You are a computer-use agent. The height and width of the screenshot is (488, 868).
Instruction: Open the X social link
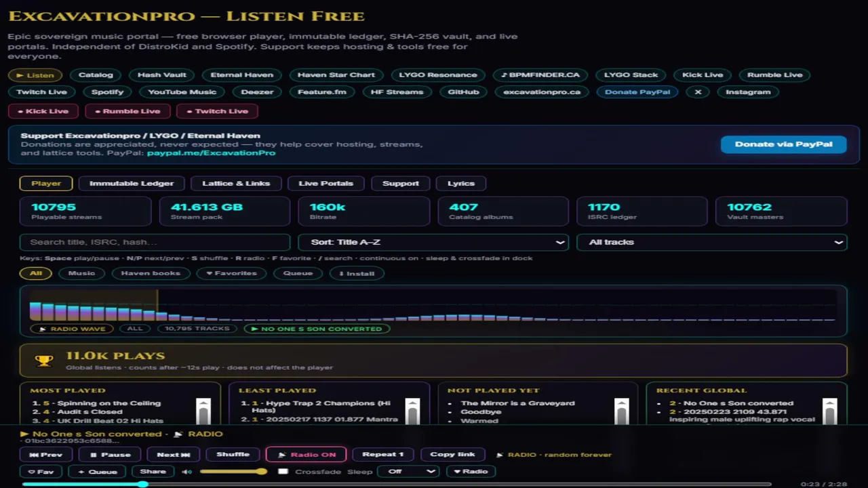698,92
